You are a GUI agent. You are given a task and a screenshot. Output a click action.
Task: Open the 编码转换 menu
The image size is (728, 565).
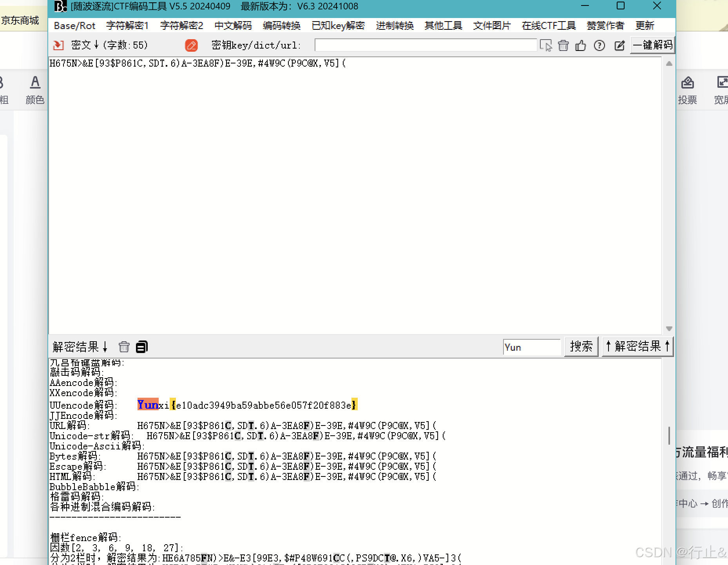coord(282,26)
